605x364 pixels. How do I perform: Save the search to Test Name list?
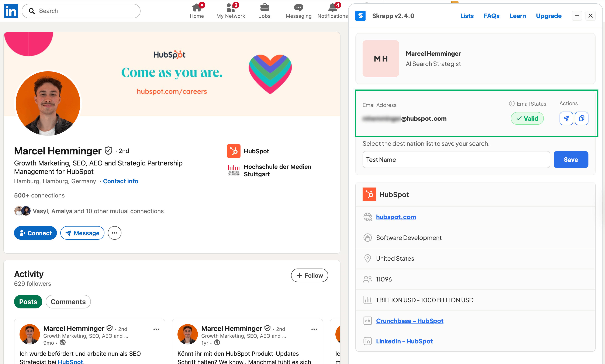click(x=571, y=160)
